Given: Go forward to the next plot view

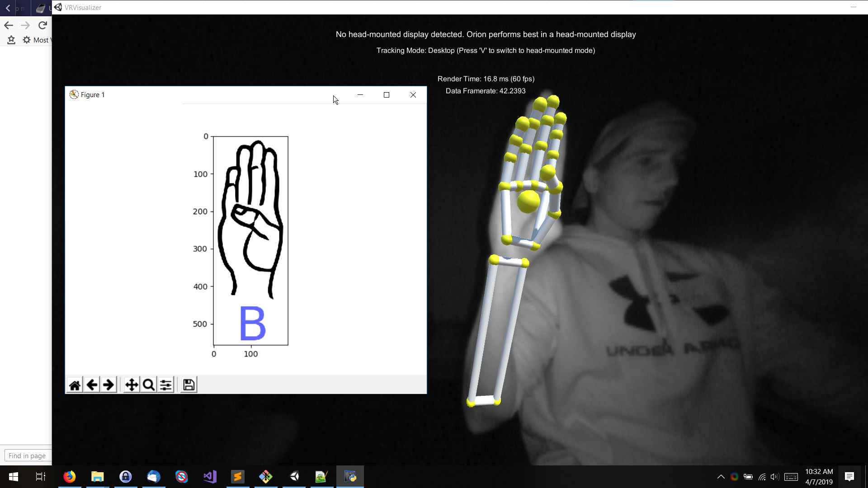Looking at the screenshot, I should click(x=108, y=385).
